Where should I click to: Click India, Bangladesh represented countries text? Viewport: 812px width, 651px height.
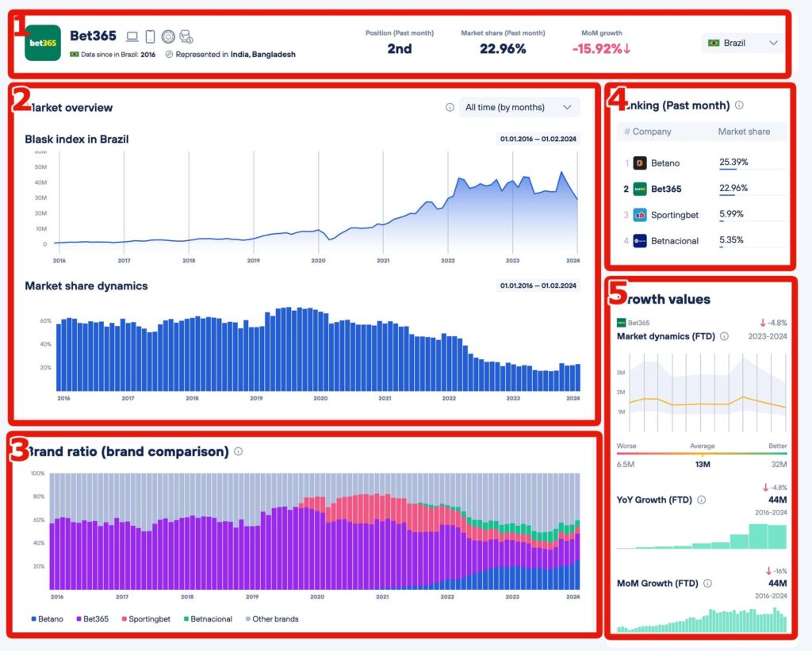pyautogui.click(x=263, y=55)
